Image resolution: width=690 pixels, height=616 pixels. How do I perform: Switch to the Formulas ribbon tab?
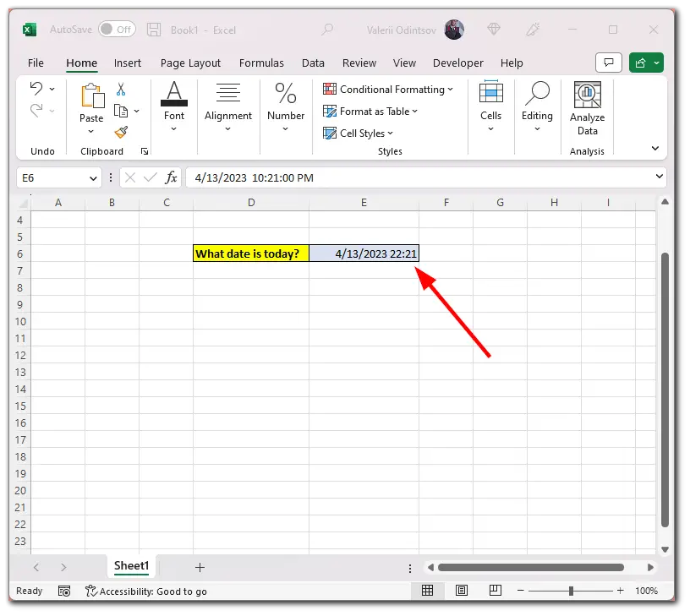(261, 63)
